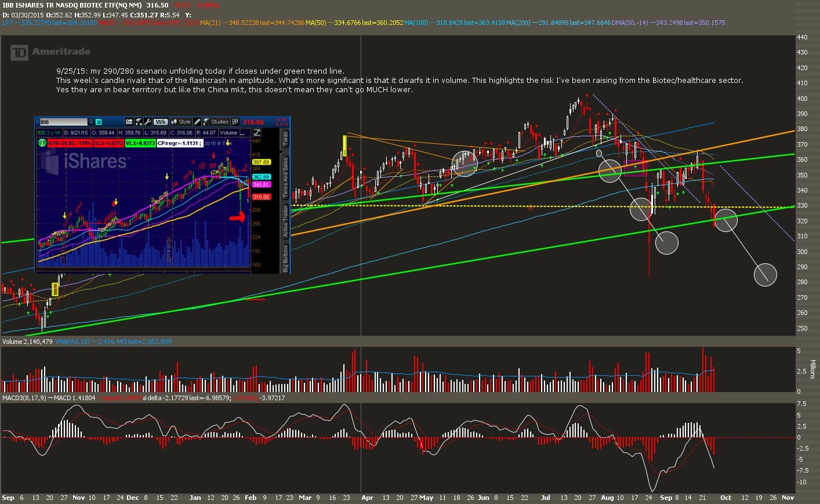Click the flask icon beside Studies
820x504 pixels.
(x=205, y=122)
